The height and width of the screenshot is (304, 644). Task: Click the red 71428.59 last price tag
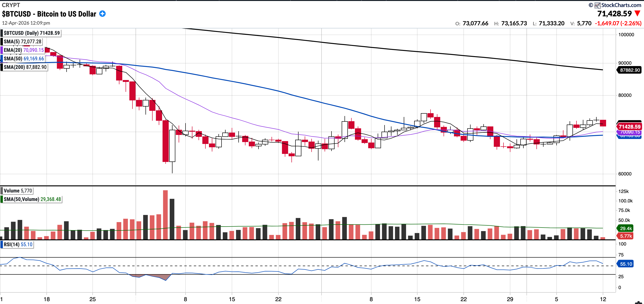(630, 127)
